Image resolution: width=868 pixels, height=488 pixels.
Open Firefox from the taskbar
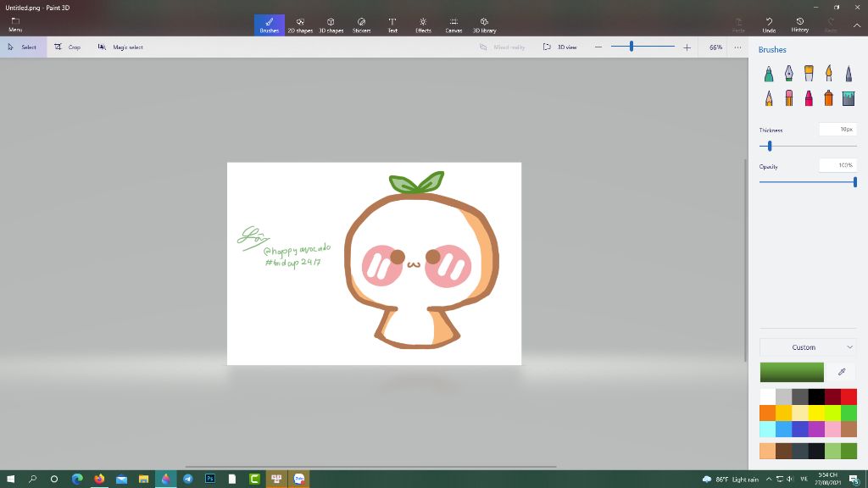point(99,480)
